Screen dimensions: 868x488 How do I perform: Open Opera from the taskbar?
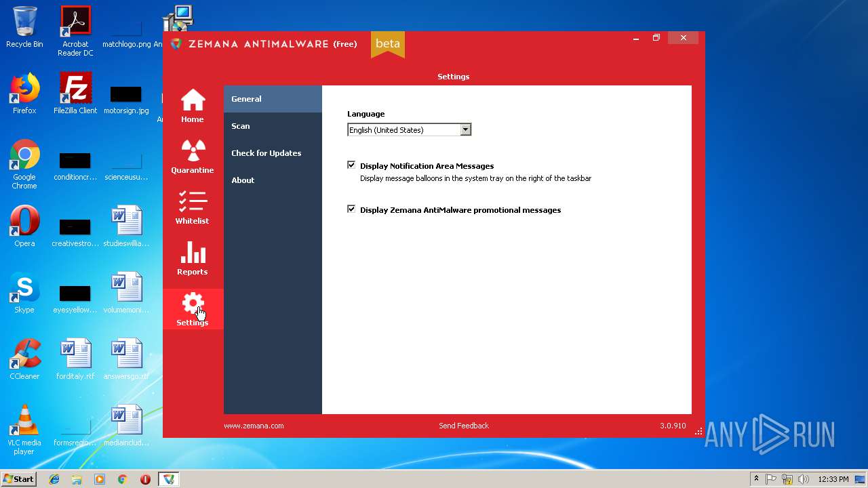pyautogui.click(x=145, y=479)
